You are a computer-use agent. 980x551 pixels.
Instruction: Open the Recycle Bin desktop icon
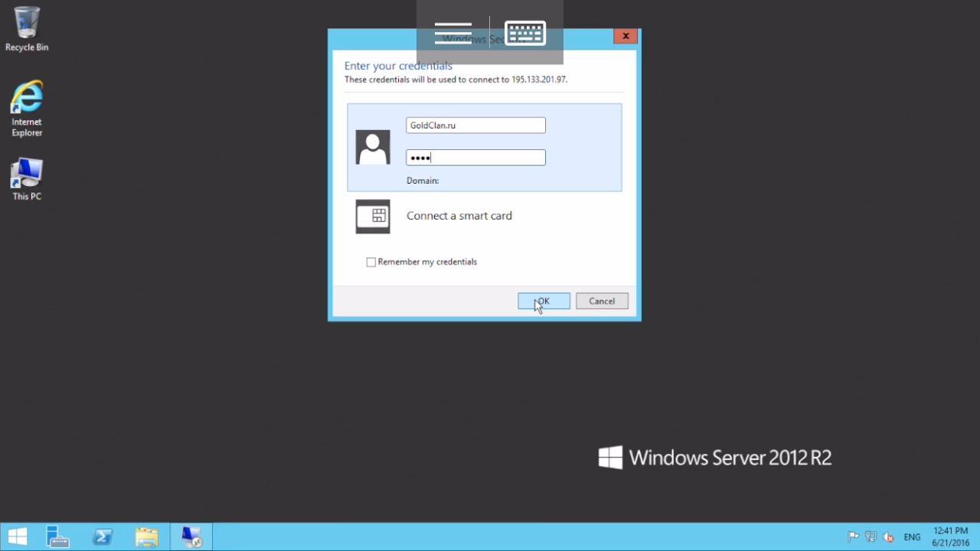[27, 29]
